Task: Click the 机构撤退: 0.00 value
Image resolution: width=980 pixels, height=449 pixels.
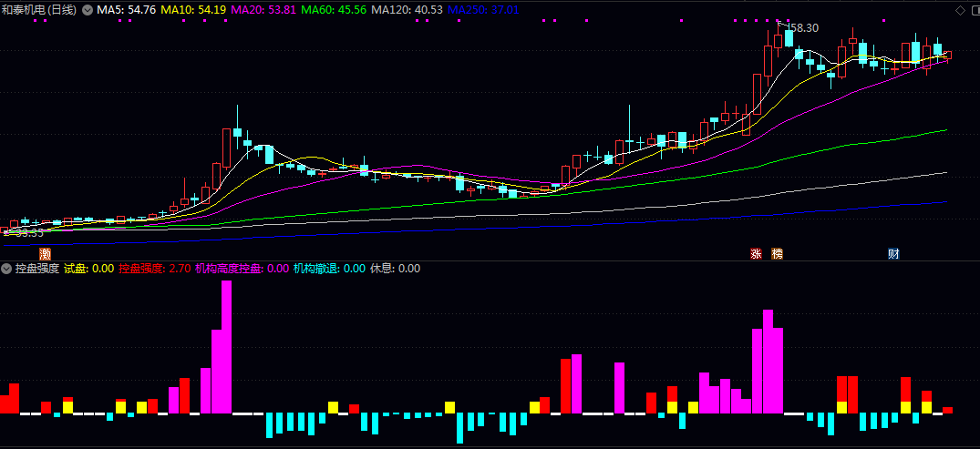Action: (x=329, y=270)
